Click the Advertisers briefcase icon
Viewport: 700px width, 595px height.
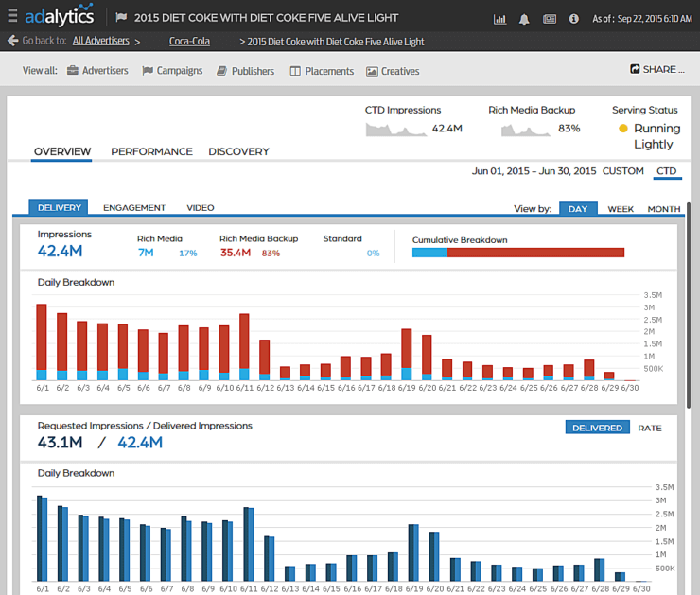(x=72, y=71)
